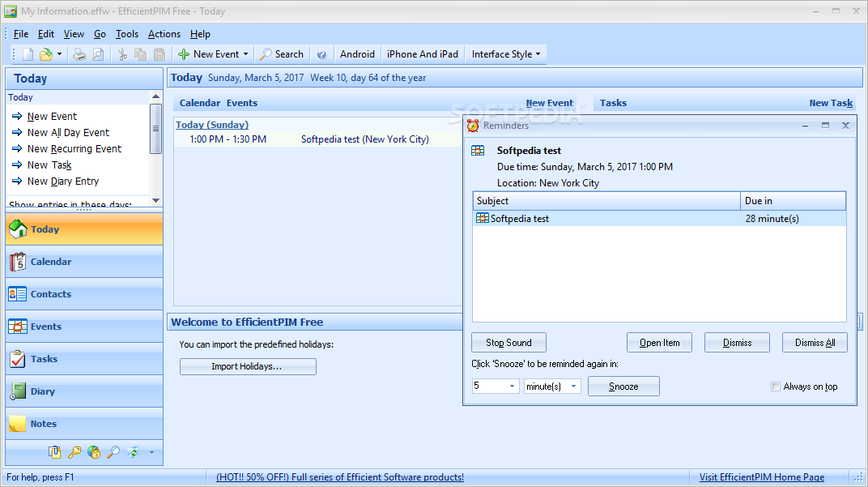Click the Dismiss All button
Screen dimensions: 868x487
click(815, 343)
